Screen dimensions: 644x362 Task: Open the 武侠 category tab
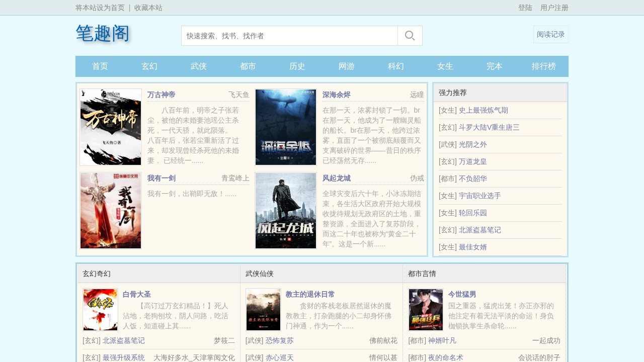click(199, 66)
